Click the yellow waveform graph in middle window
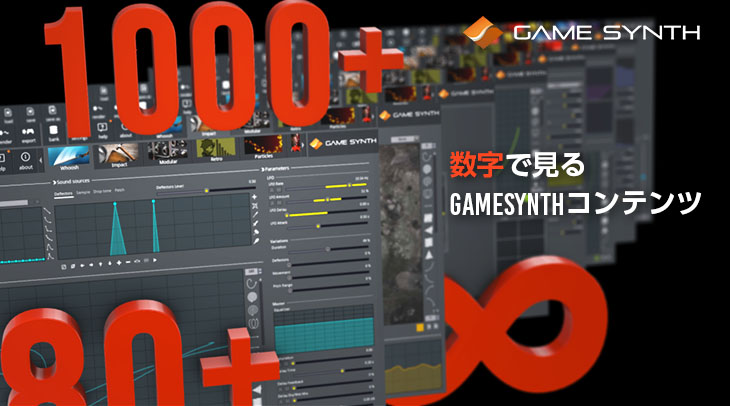The image size is (730, 406). tap(413, 365)
